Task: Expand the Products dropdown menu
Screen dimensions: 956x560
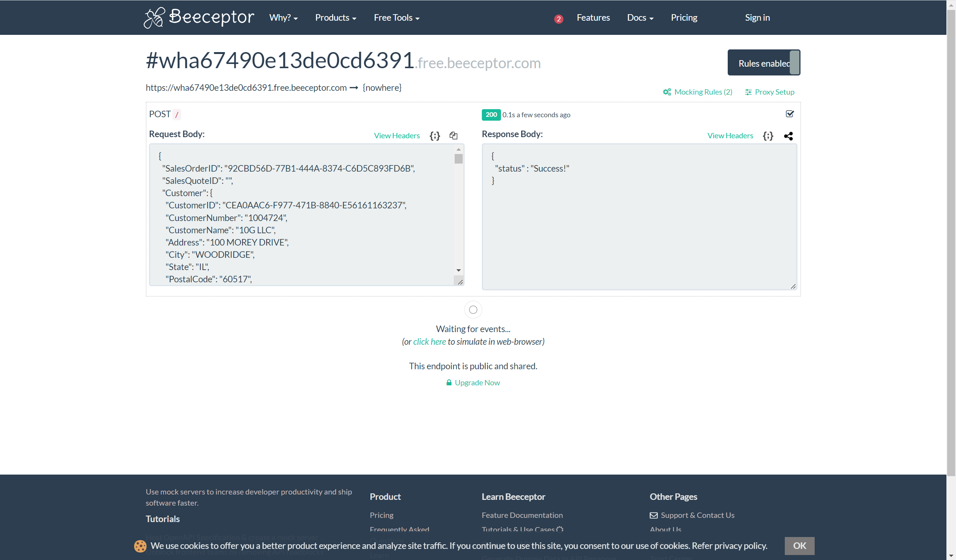Action: tap(336, 18)
